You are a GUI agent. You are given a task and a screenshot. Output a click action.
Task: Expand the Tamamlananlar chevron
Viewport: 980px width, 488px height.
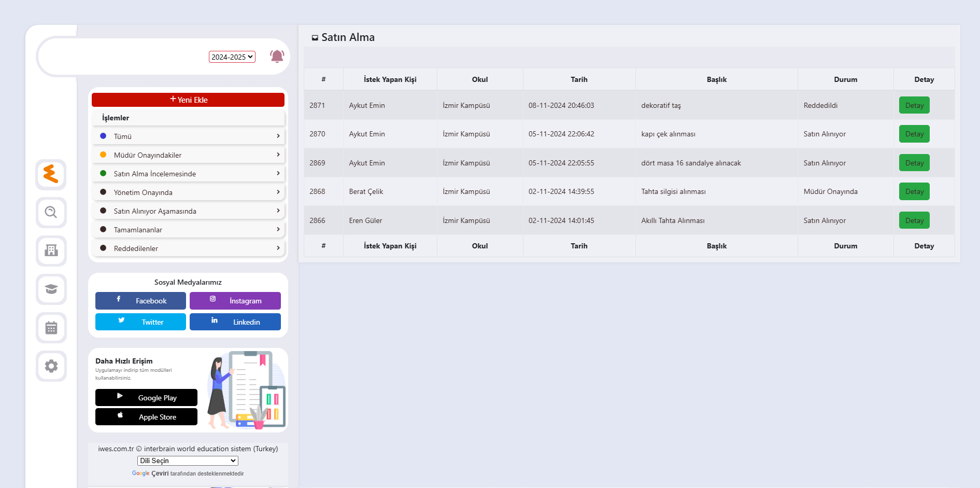click(278, 229)
